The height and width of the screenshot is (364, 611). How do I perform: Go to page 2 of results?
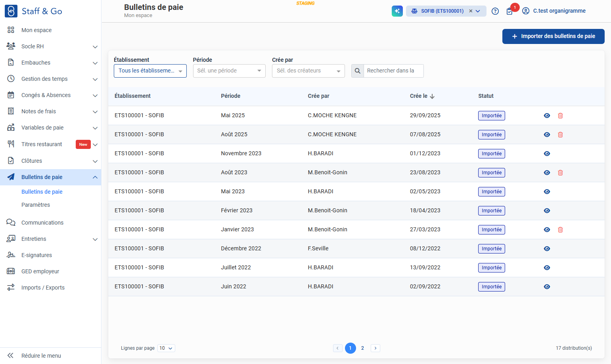pyautogui.click(x=362, y=348)
